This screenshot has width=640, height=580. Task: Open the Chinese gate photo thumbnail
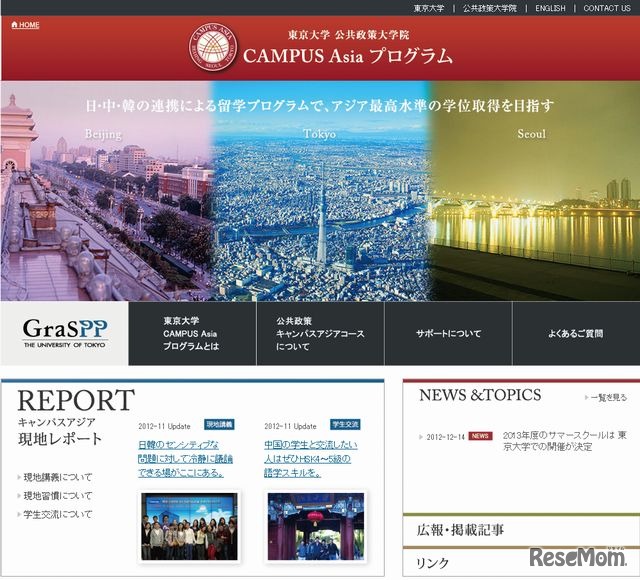pos(316,526)
